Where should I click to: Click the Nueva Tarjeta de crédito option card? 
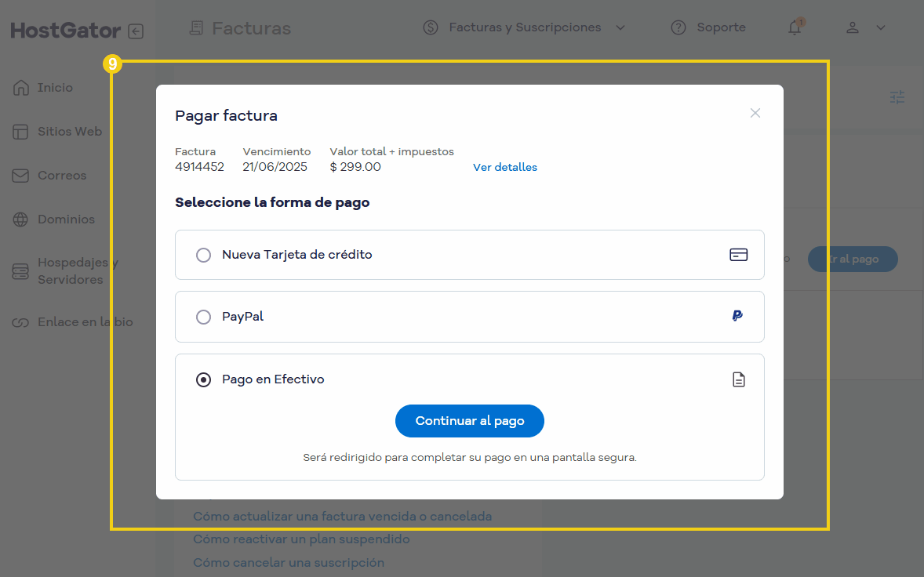[470, 255]
